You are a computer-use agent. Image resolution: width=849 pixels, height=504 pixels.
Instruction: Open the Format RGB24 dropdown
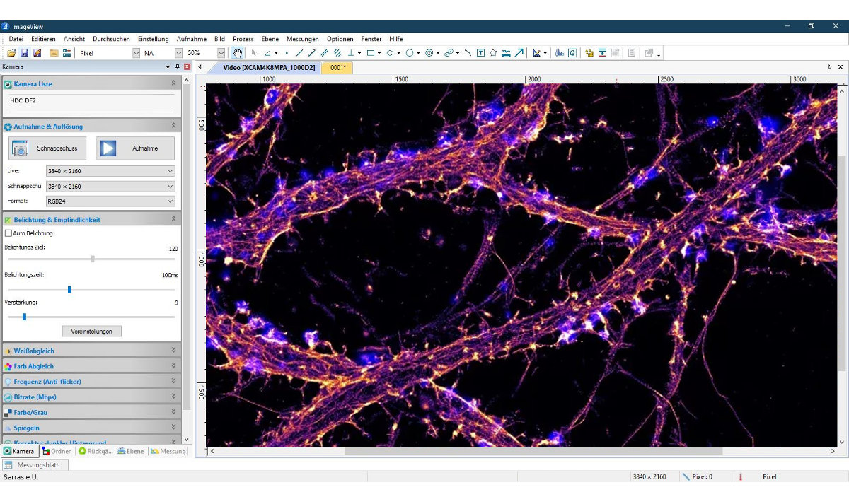(110, 201)
